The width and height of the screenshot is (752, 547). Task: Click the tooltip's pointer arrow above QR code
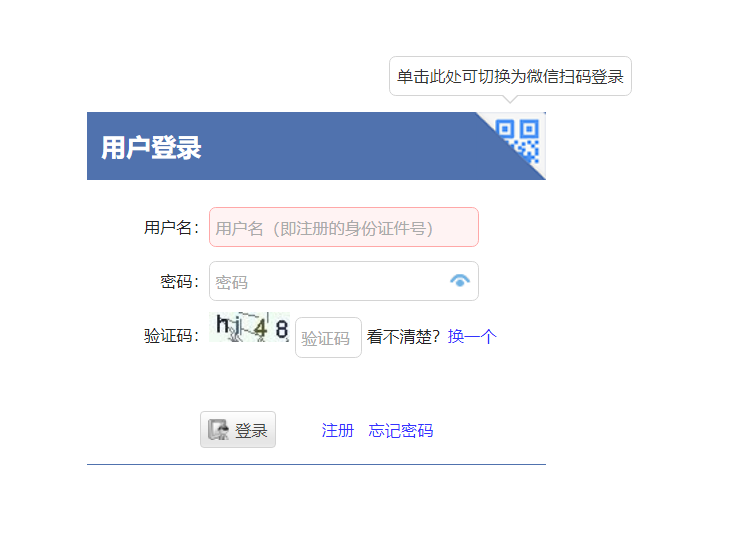(510, 99)
